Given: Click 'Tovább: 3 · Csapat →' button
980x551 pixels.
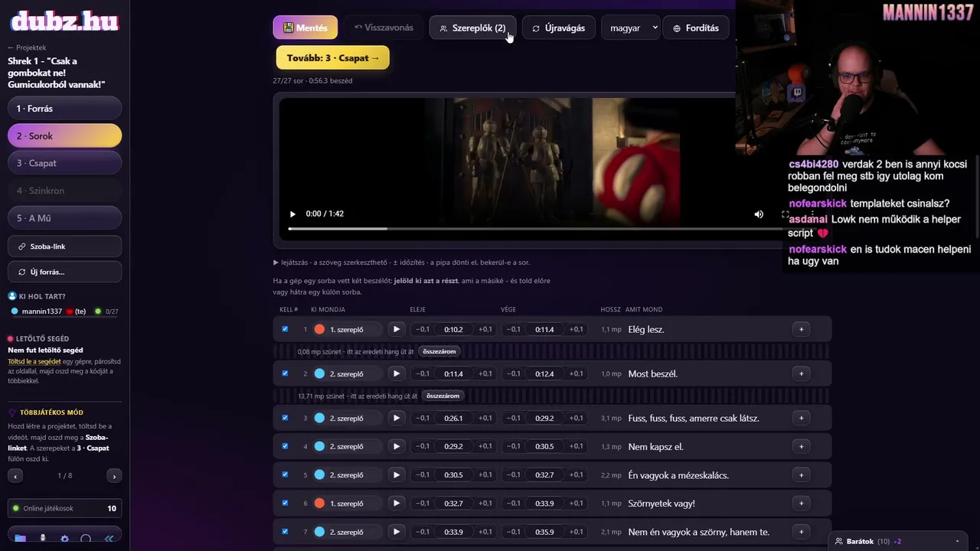Looking at the screenshot, I should (333, 57).
